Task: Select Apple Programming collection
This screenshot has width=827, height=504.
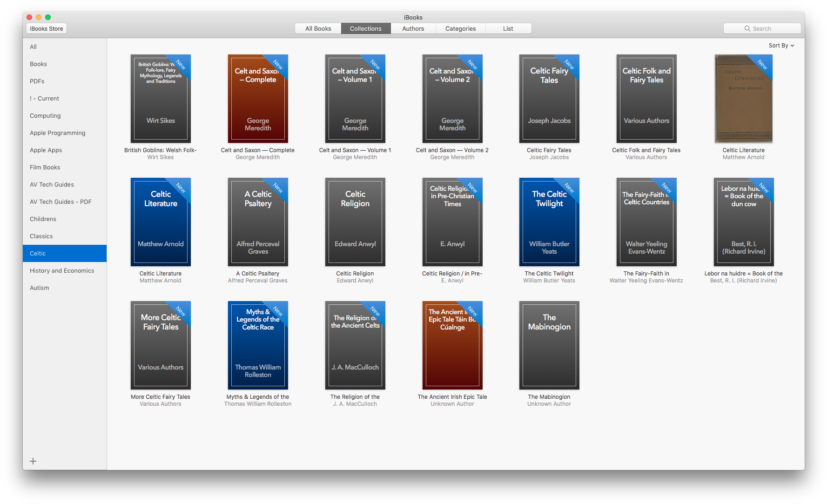Action: [x=58, y=133]
